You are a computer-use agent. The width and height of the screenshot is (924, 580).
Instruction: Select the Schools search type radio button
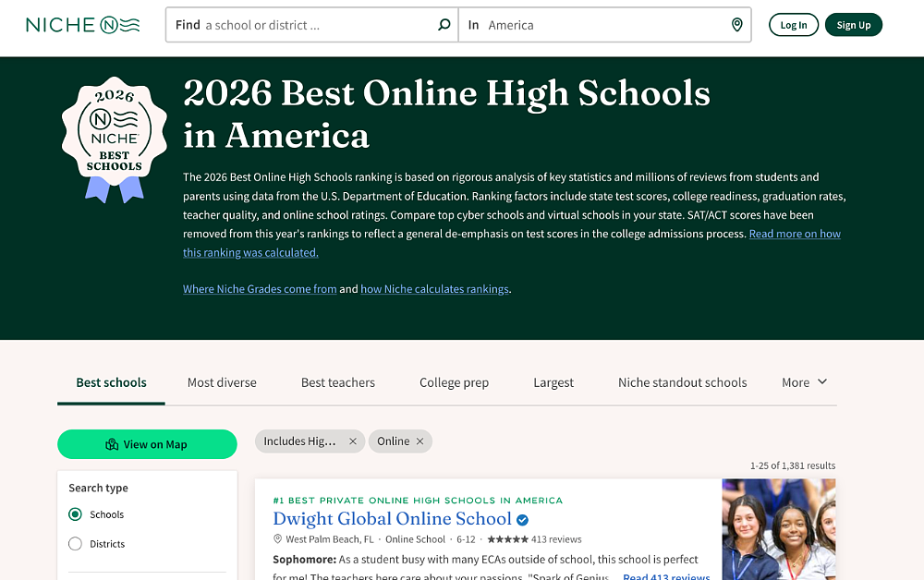tap(75, 514)
